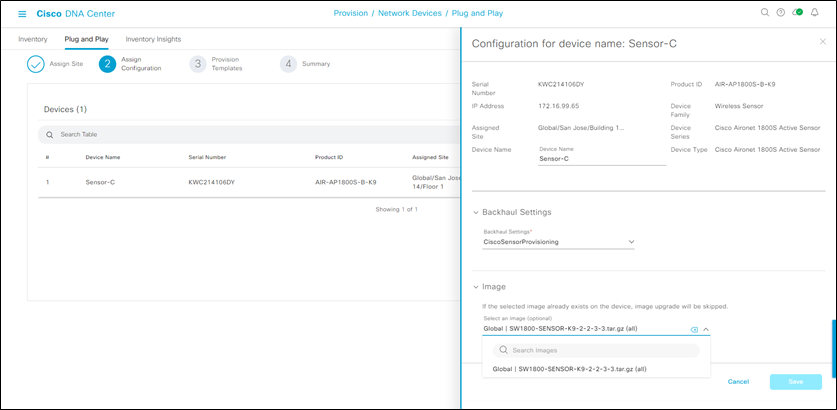Click Wireless Sensor device family value
Viewport: 837px width, 410px height.
(739, 106)
